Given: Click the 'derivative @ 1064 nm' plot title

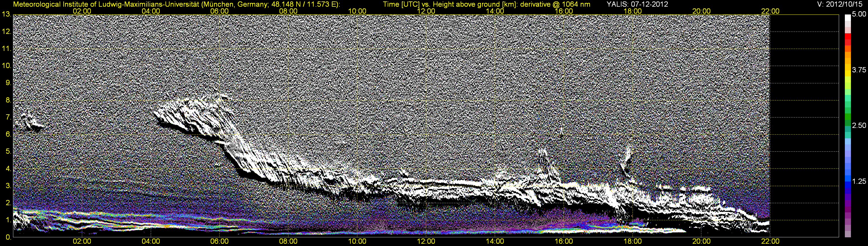Looking at the screenshot, I should point(555,4).
